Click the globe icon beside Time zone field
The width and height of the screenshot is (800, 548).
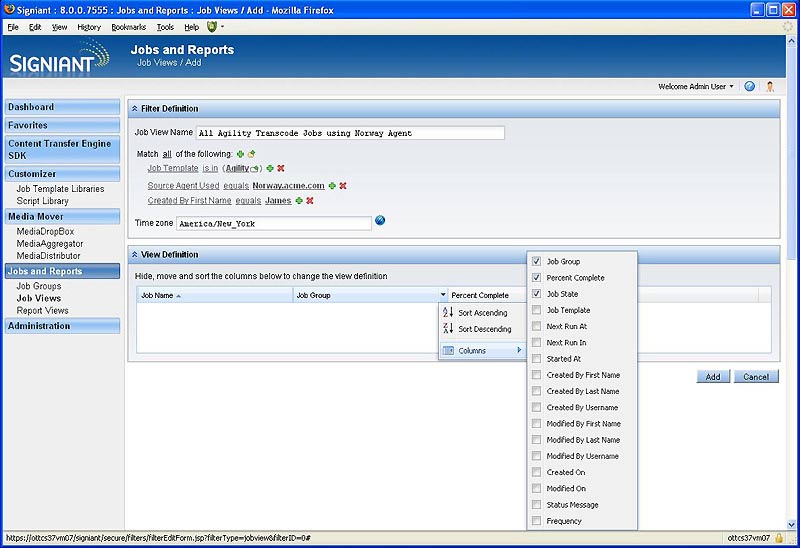coord(380,221)
